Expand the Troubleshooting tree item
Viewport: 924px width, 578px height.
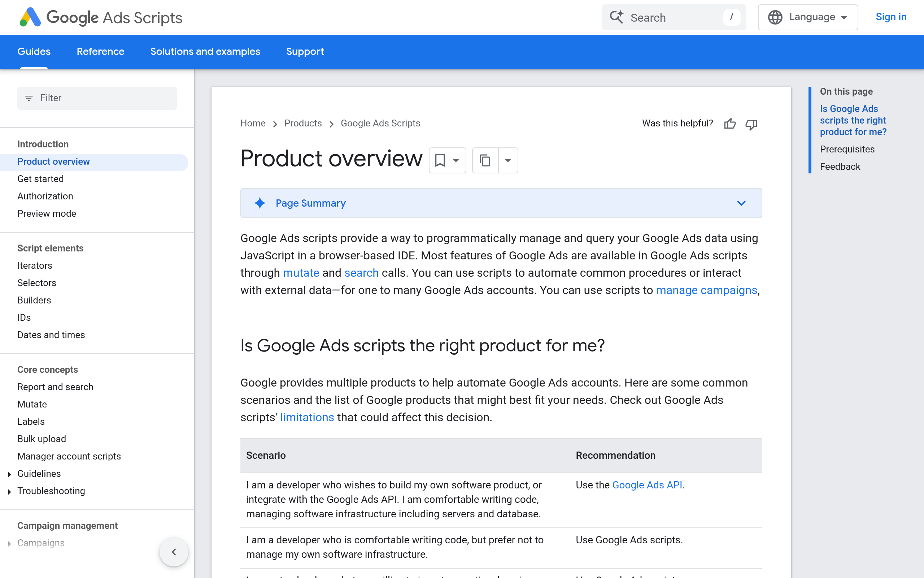click(x=9, y=492)
